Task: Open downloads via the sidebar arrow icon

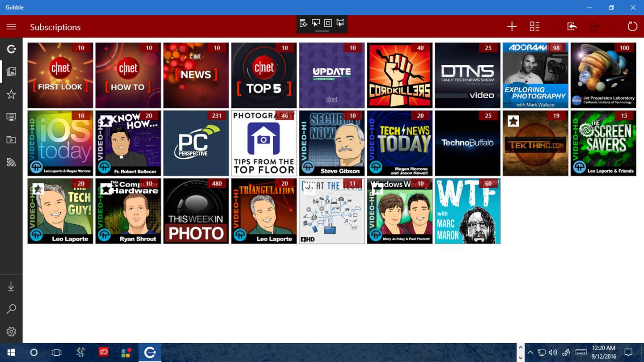Action: tap(11, 286)
